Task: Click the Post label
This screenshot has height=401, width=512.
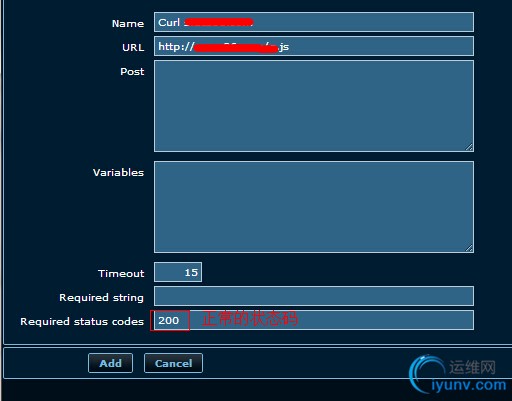Action: coord(132,72)
